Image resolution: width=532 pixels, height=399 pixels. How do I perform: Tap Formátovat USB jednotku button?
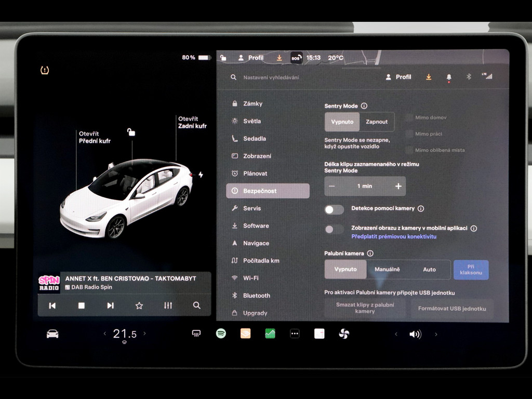(452, 309)
